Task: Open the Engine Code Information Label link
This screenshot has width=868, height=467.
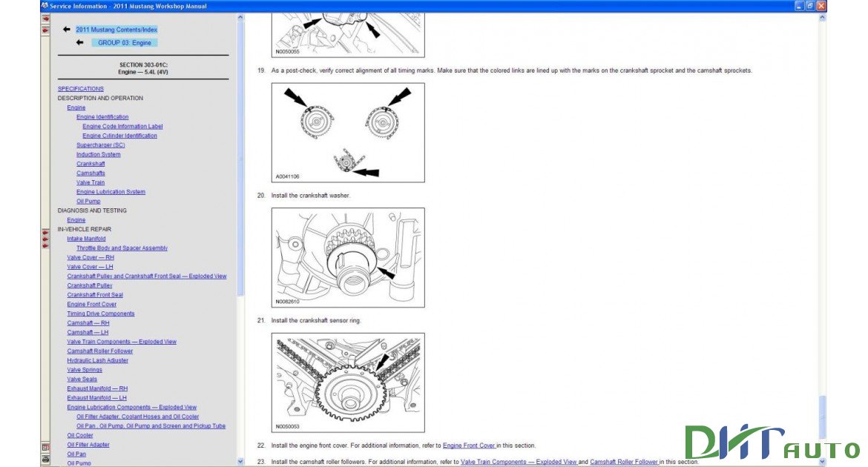Action: [x=122, y=126]
